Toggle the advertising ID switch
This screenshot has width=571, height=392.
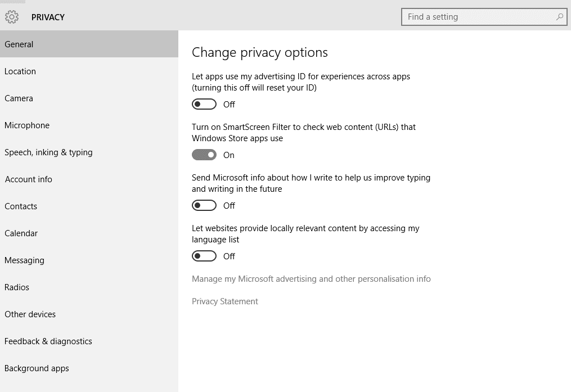pos(204,105)
